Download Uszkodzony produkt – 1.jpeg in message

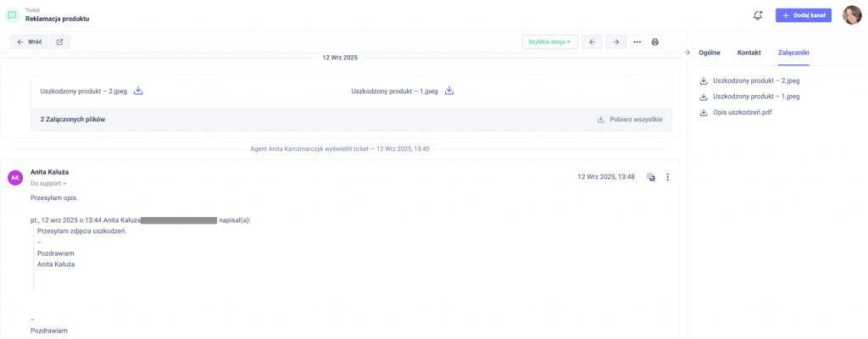coord(449,91)
